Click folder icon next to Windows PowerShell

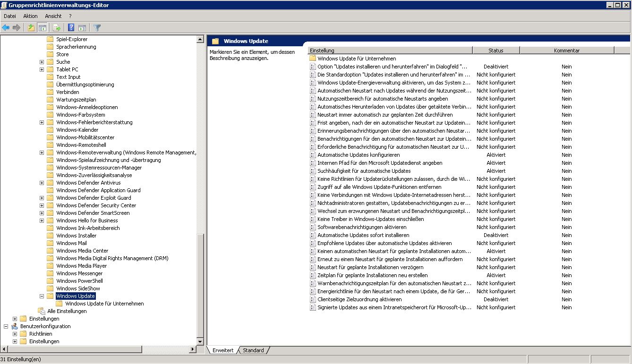point(50,281)
